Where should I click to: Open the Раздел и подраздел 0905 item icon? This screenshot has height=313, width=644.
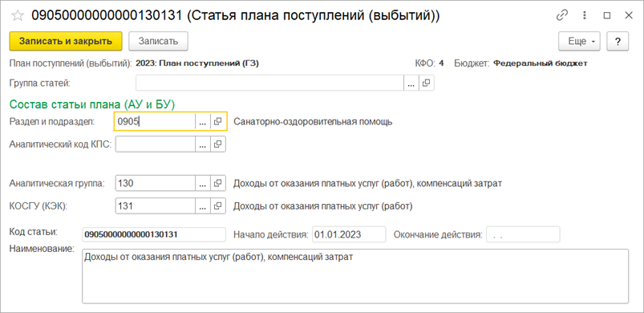point(218,121)
